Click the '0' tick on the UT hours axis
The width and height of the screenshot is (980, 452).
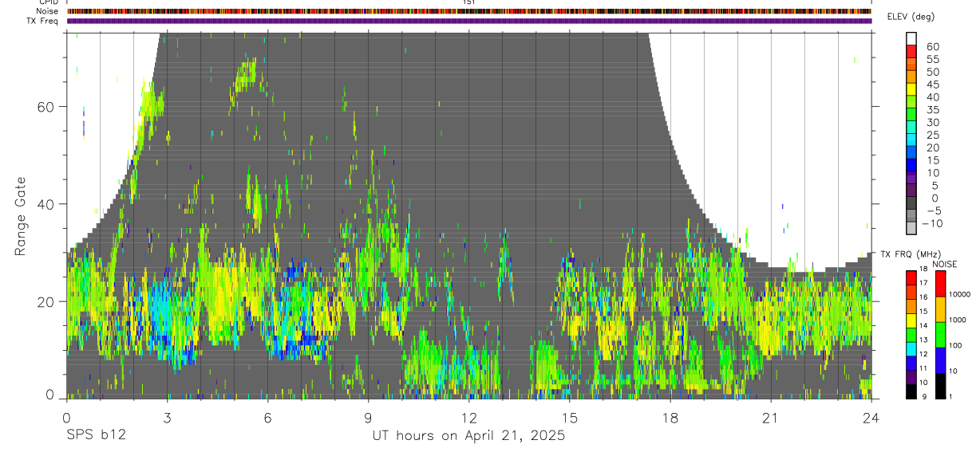[x=66, y=417]
